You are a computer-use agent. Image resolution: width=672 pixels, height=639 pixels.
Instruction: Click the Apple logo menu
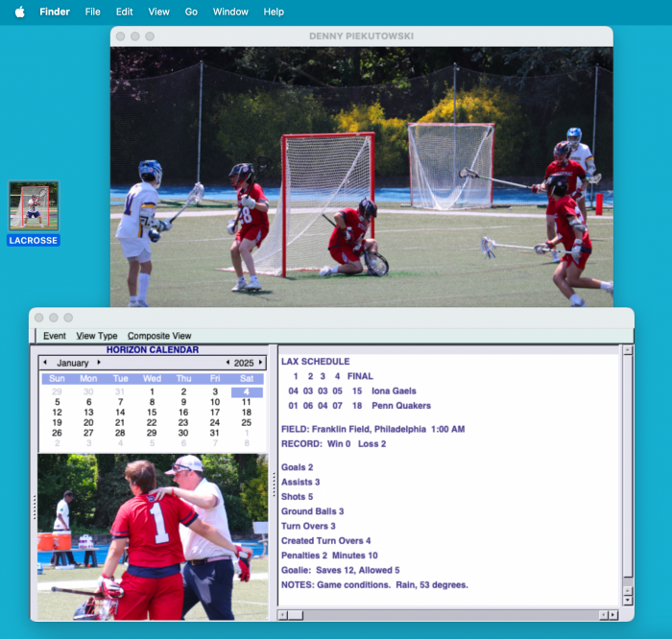[19, 12]
